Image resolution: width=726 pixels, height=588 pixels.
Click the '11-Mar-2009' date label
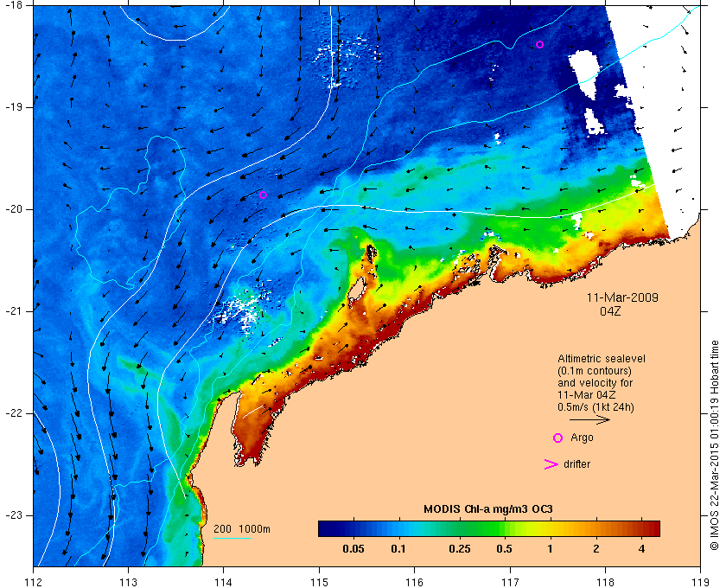(x=622, y=297)
